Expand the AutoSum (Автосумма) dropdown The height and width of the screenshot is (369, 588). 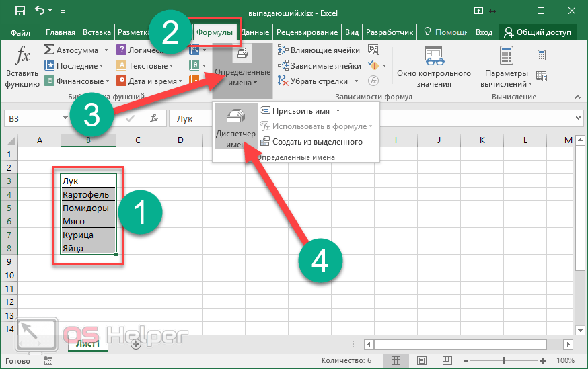click(102, 50)
